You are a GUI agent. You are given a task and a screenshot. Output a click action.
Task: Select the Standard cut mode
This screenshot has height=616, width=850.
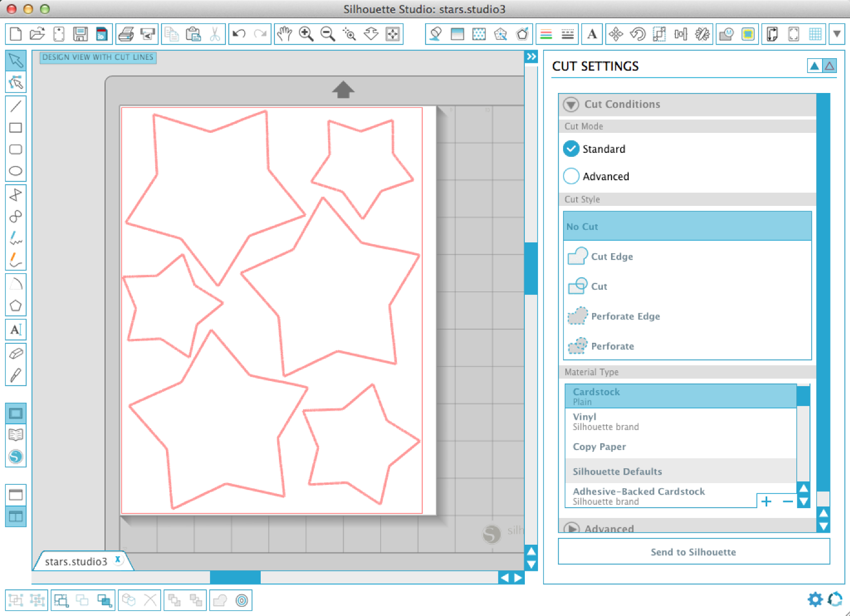(x=571, y=149)
